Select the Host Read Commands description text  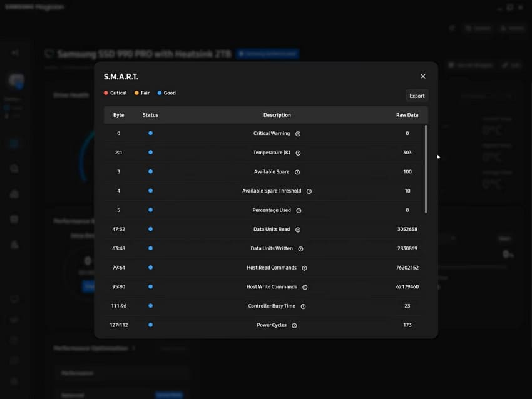point(272,268)
